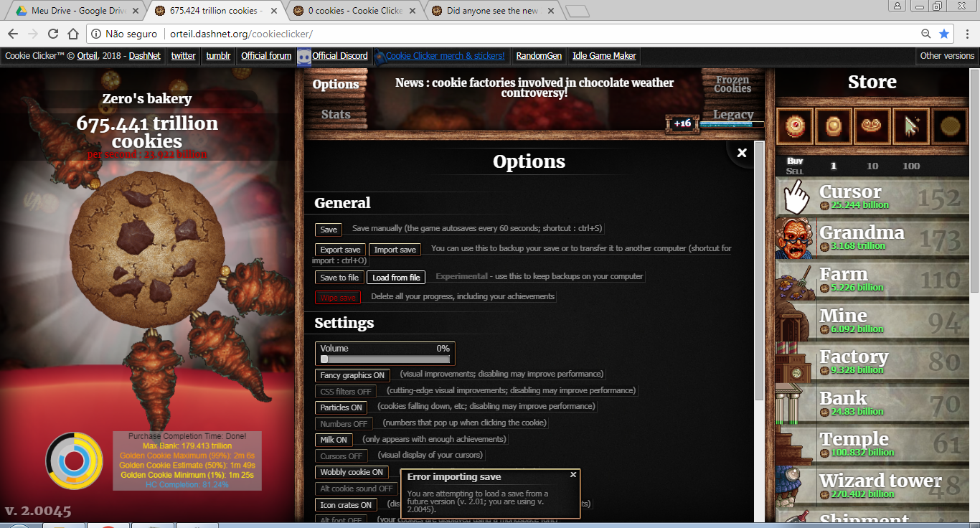Open the zoom magnifier icon in address bar

(x=926, y=34)
